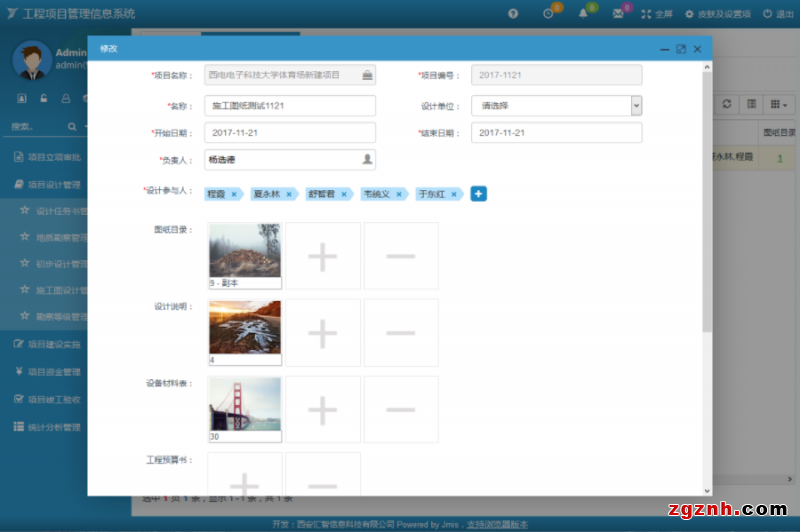Open the notification bell in top bar

point(583,14)
